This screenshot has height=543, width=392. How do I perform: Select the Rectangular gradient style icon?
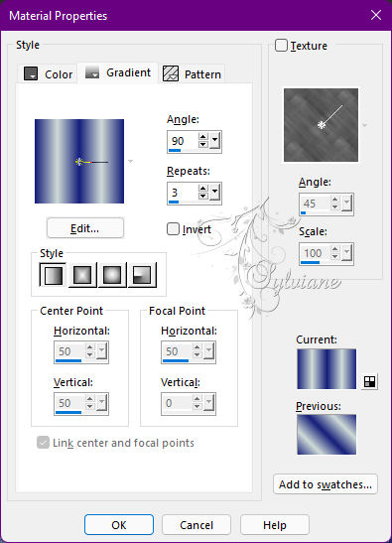pos(82,275)
